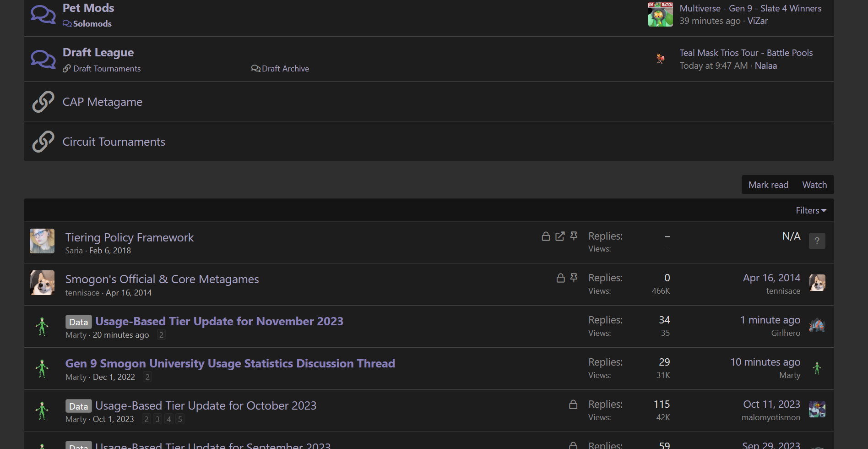The width and height of the screenshot is (868, 449).
Task: Open the Draft League forum
Action: pos(98,52)
